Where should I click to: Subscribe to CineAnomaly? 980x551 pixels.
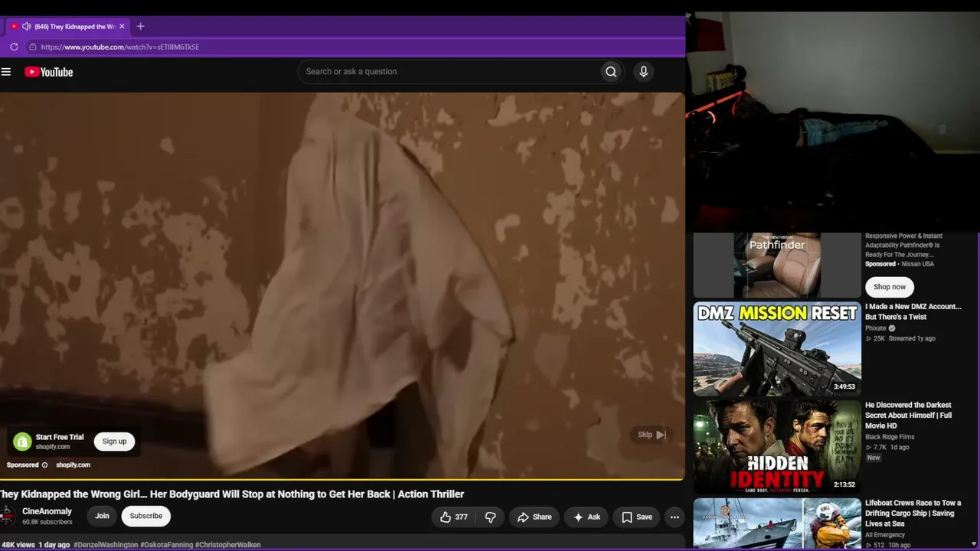point(146,517)
